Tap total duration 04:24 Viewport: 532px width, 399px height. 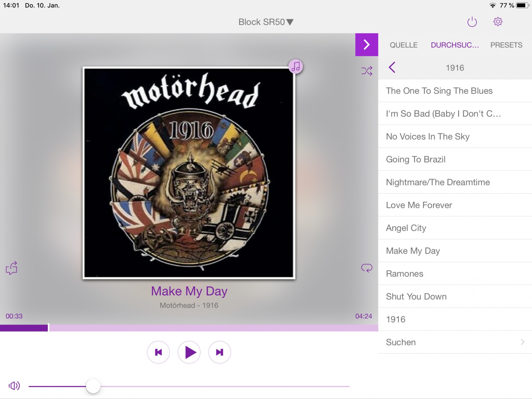point(364,316)
